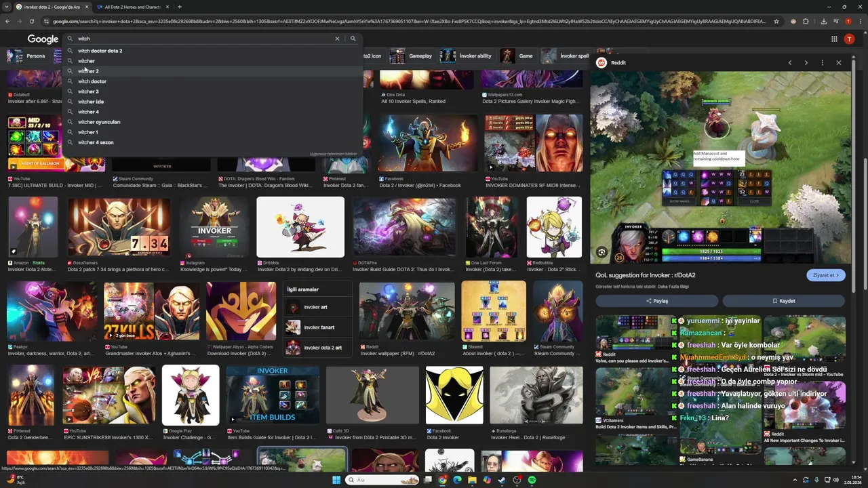Viewport: 868px width, 488px height.
Task: Click the taskbar search box 'Ara'
Action: tap(382, 480)
